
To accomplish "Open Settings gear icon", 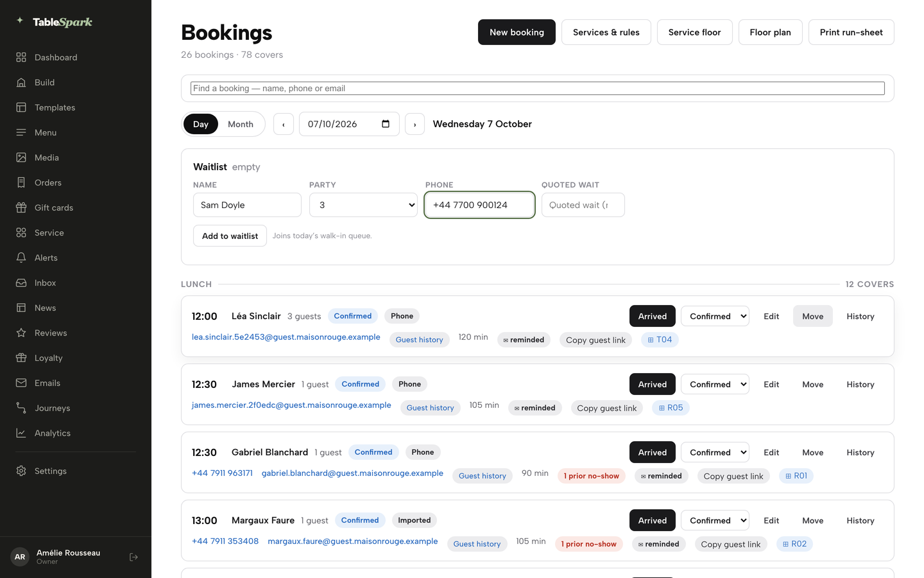I will tap(21, 471).
